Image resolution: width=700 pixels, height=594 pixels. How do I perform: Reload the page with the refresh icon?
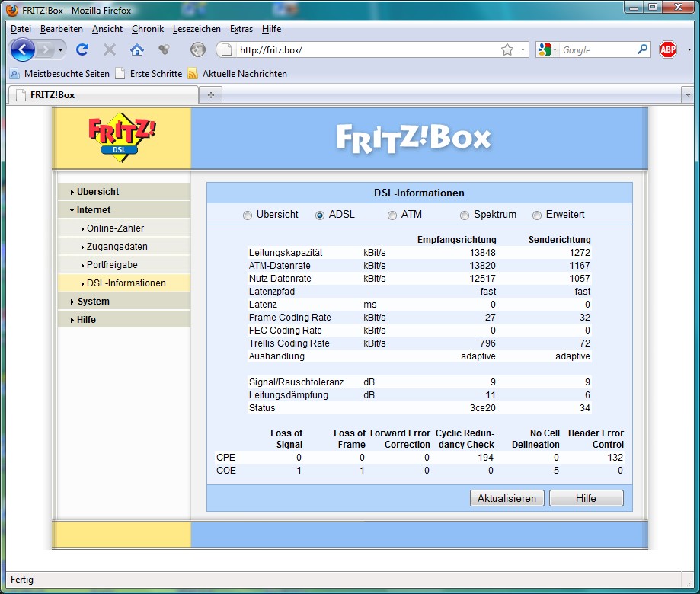82,49
